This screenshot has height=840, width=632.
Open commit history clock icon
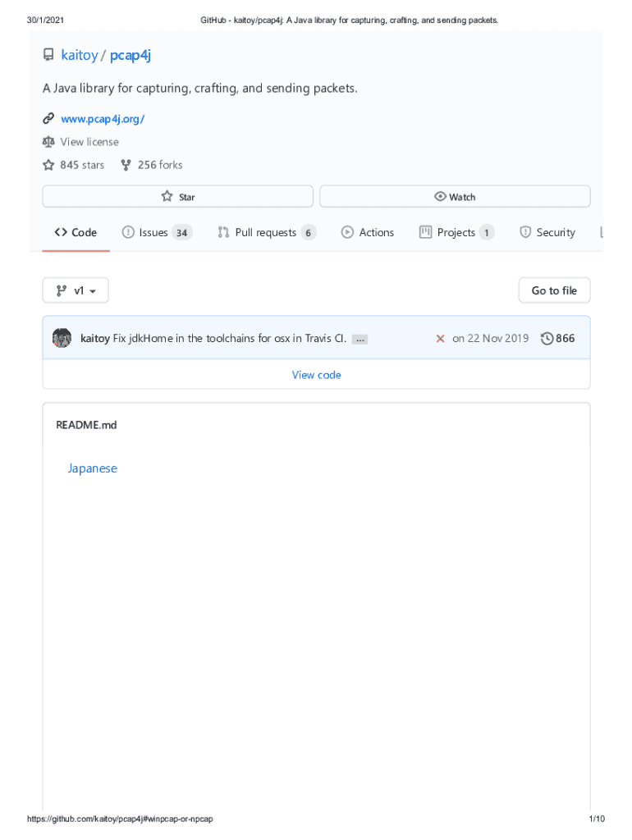tap(547, 338)
